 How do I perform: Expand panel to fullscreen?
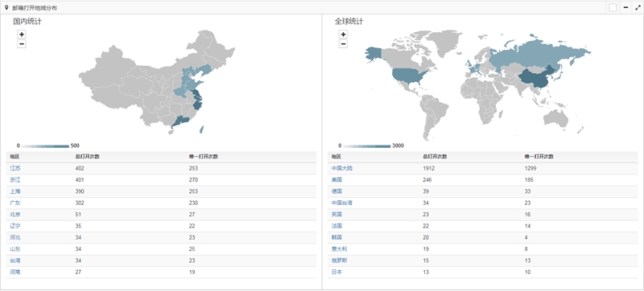[638, 7]
